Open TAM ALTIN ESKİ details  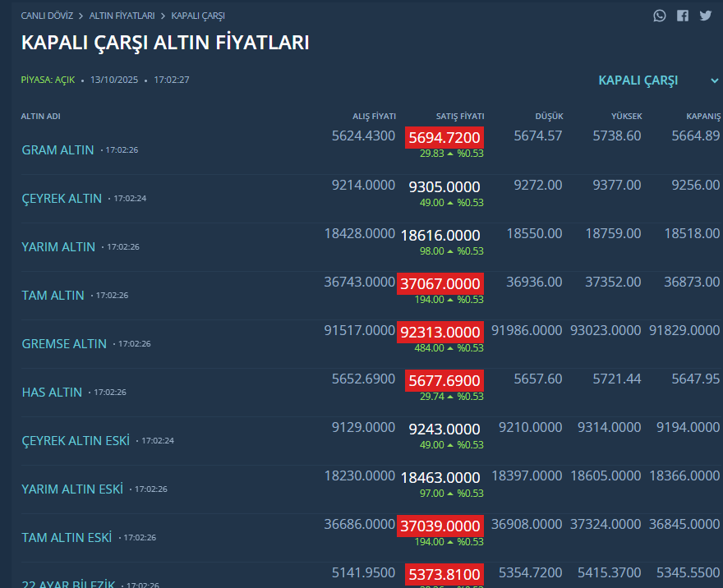click(67, 538)
